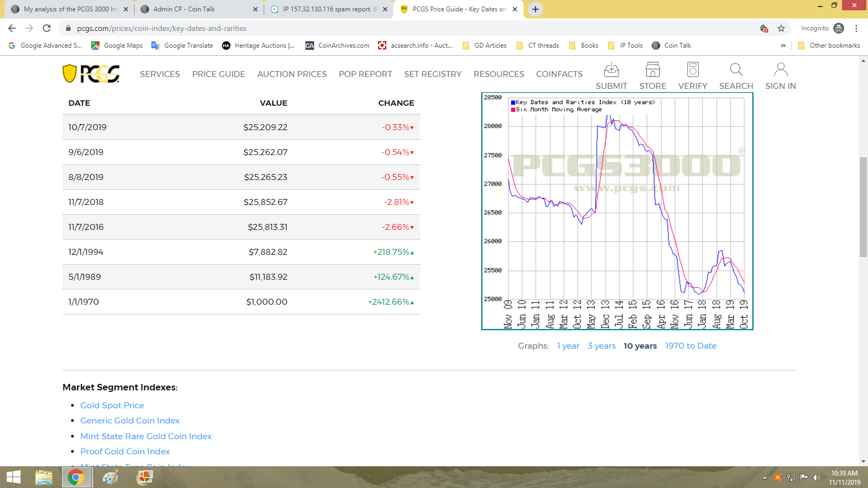This screenshot has height=488, width=868.
Task: Open the Google Maps bookmark
Action: coord(117,46)
